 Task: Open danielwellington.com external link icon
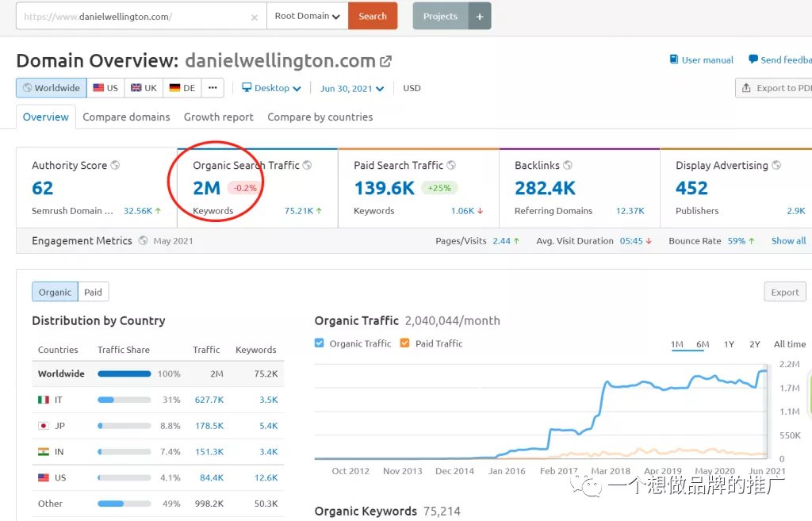coord(386,61)
